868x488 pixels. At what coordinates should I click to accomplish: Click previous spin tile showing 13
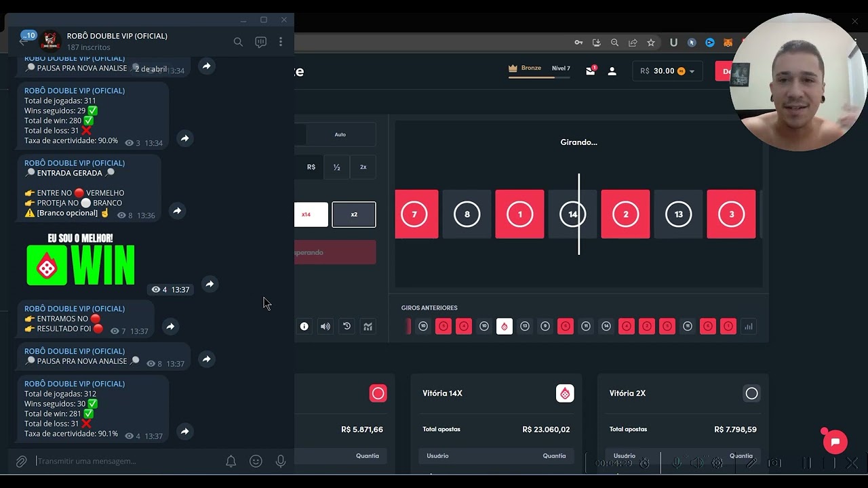525,327
